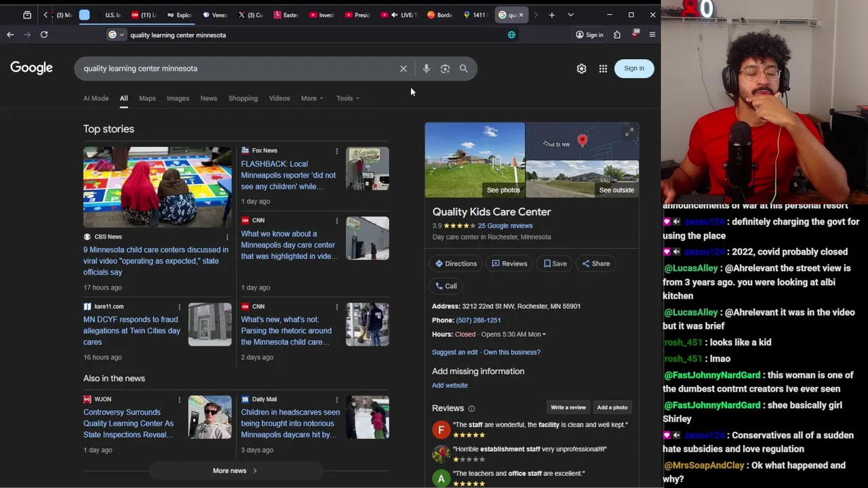
Task: Click the Google logo
Action: [x=31, y=68]
